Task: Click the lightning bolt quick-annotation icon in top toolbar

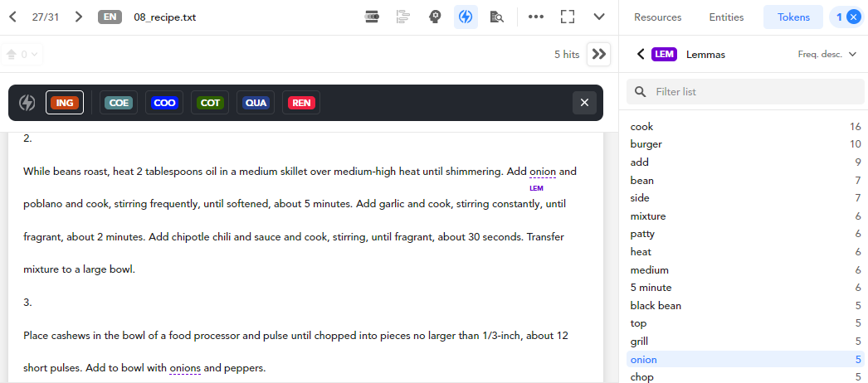Action: coord(466,17)
